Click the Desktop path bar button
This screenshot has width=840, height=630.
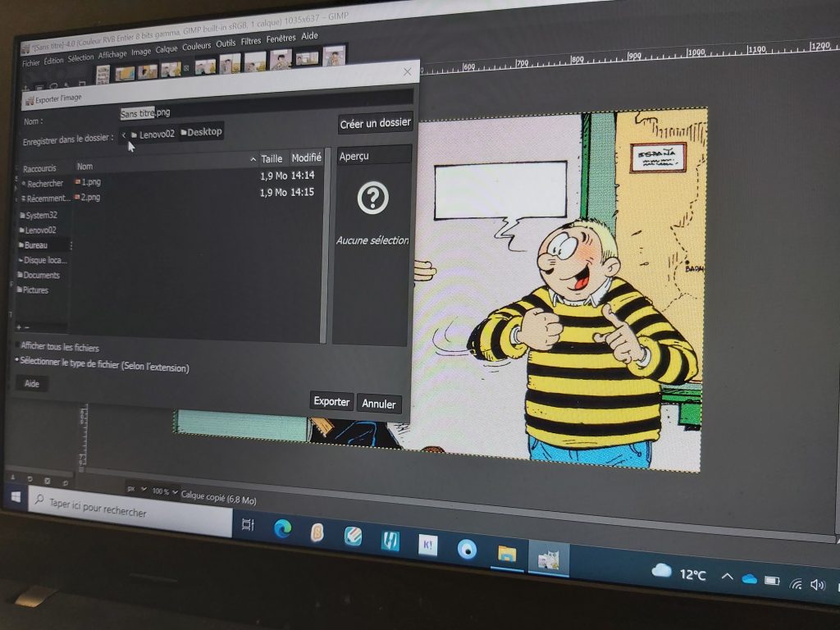pos(202,132)
